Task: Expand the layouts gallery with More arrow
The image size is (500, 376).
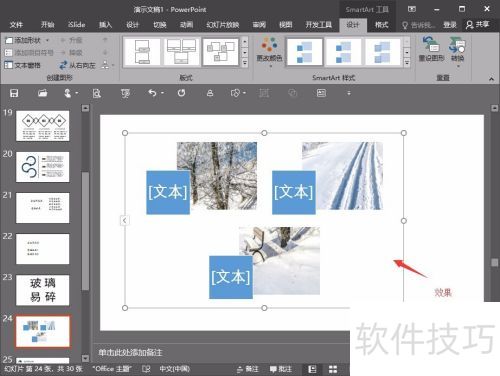Action: 245,63
